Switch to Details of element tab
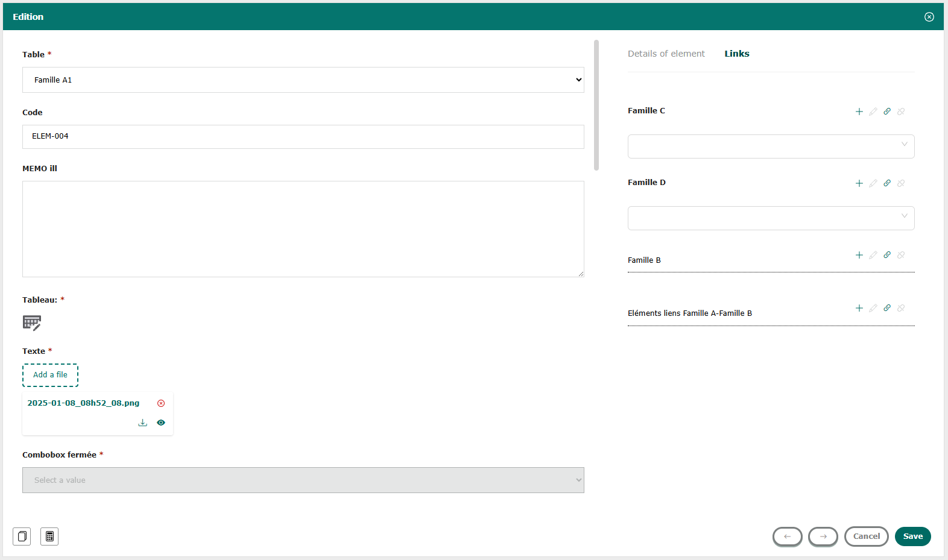Image resolution: width=948 pixels, height=560 pixels. [666, 54]
